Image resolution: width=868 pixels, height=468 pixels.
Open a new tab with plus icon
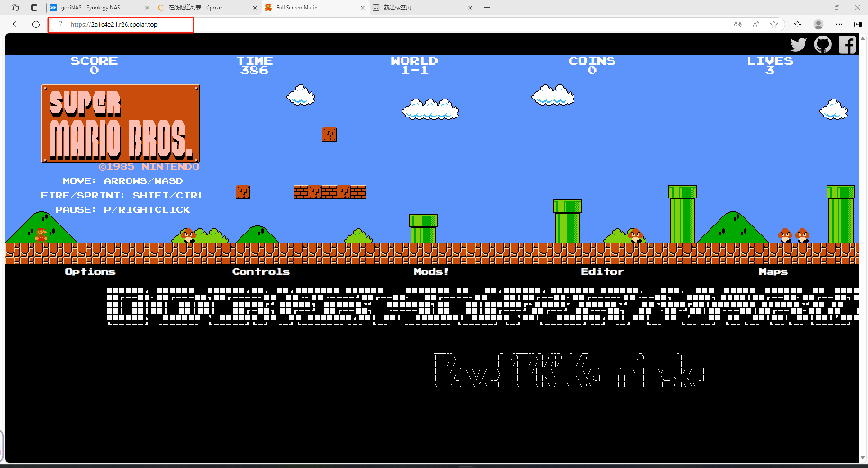pos(487,8)
